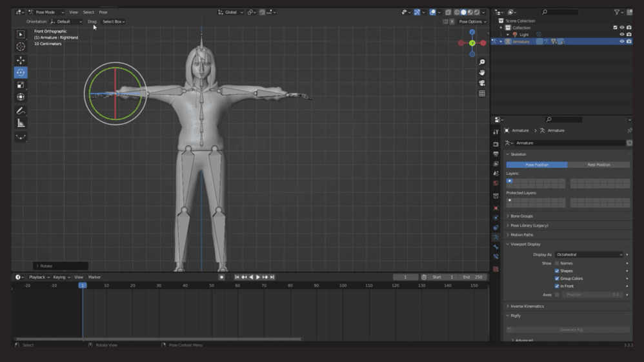Open the timeline Keying menu
Screen dimensions: 644x362
(61, 277)
